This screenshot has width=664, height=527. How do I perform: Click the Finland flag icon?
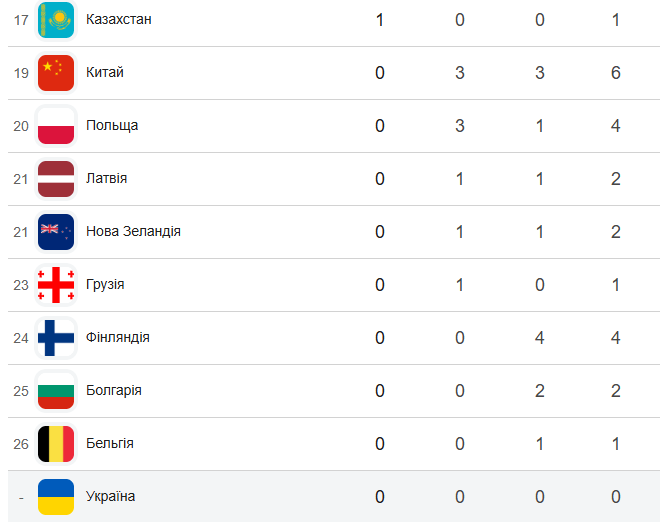tap(56, 337)
